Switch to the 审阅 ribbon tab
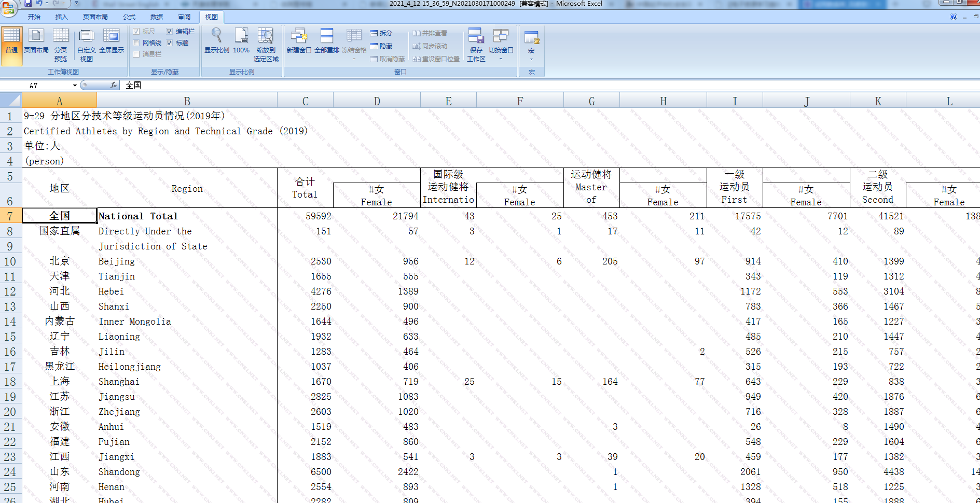This screenshot has width=980, height=503. tap(184, 17)
